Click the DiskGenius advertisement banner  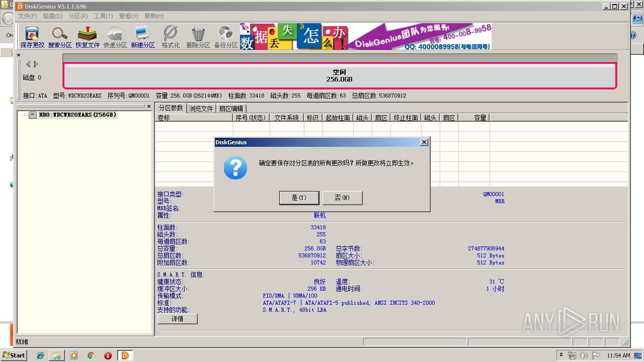(x=365, y=36)
